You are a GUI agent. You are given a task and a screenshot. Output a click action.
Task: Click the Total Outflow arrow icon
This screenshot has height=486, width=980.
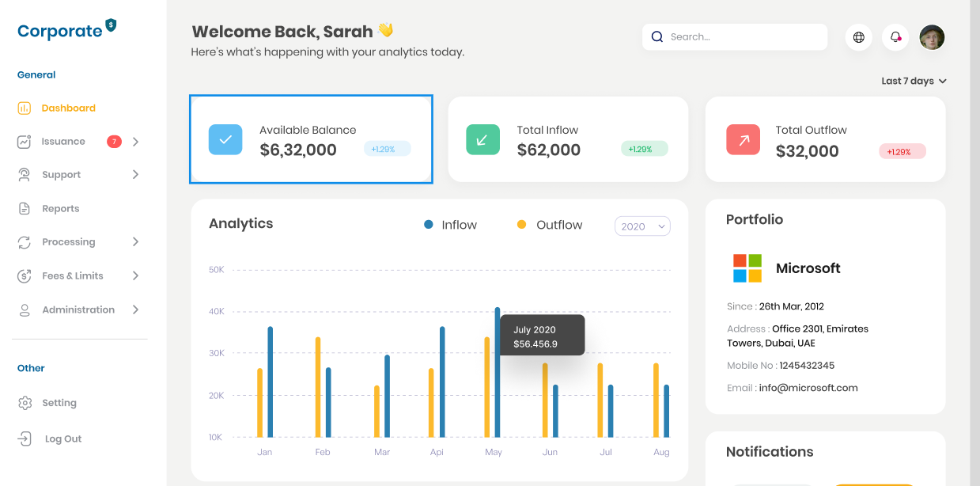click(x=743, y=139)
